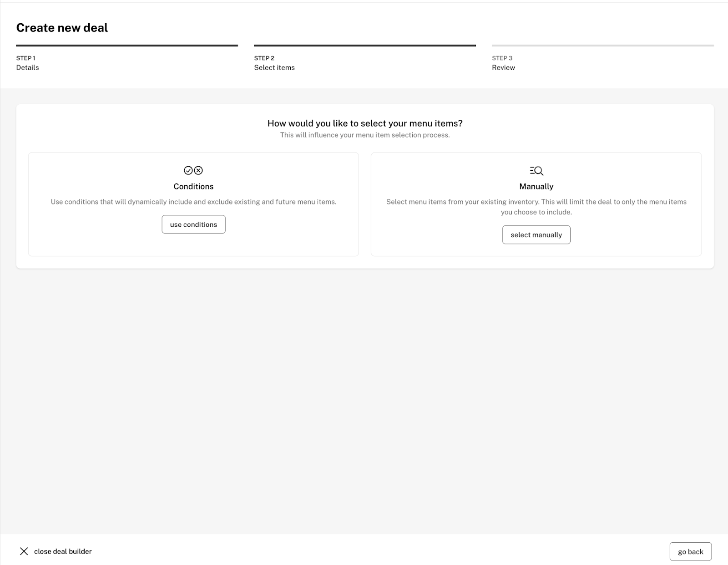Click the go back button
This screenshot has width=728, height=565.
pyautogui.click(x=690, y=551)
